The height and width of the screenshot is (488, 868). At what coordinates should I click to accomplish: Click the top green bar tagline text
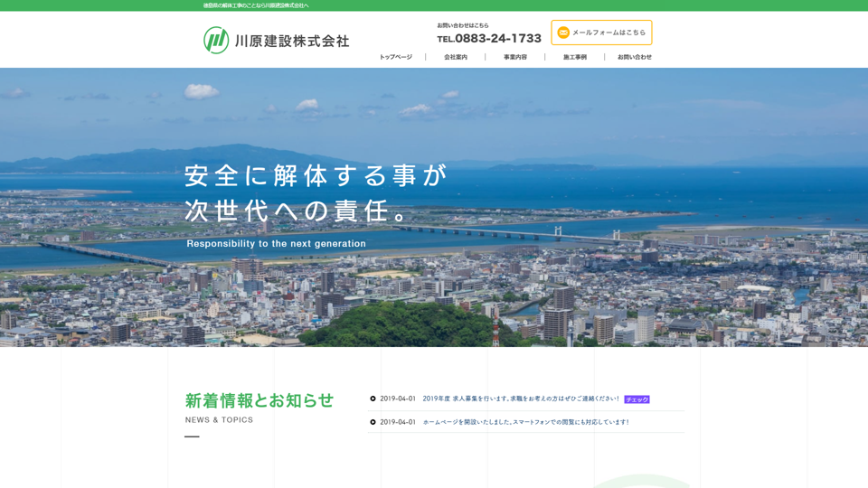pyautogui.click(x=256, y=5)
